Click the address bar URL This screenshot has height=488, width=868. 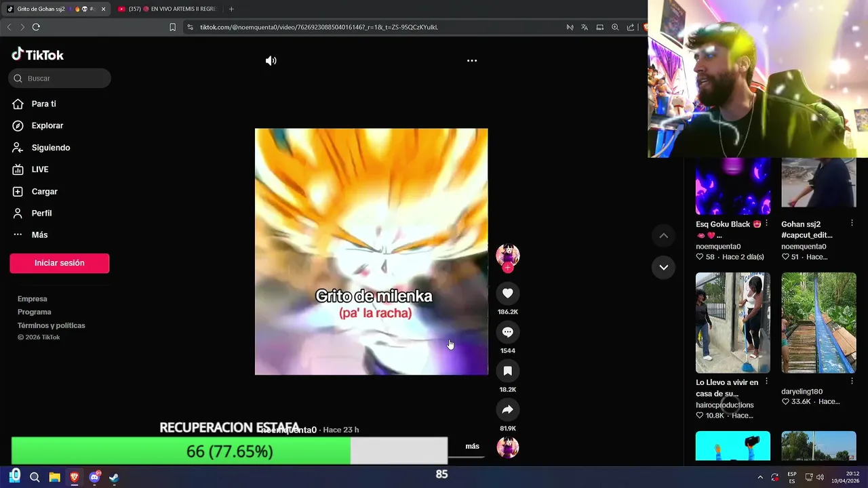point(319,27)
